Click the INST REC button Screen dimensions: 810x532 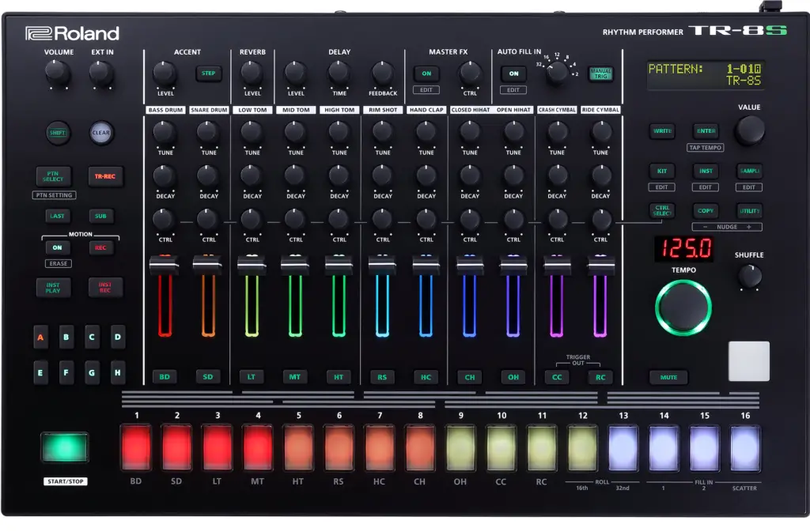(x=105, y=288)
